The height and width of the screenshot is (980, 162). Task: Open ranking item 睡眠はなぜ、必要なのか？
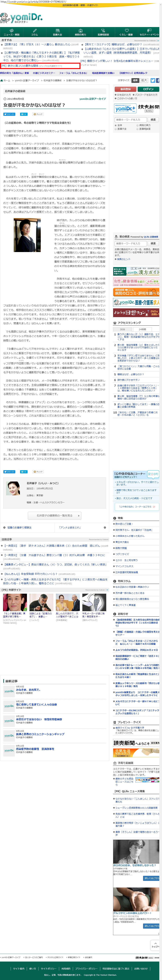point(131,374)
